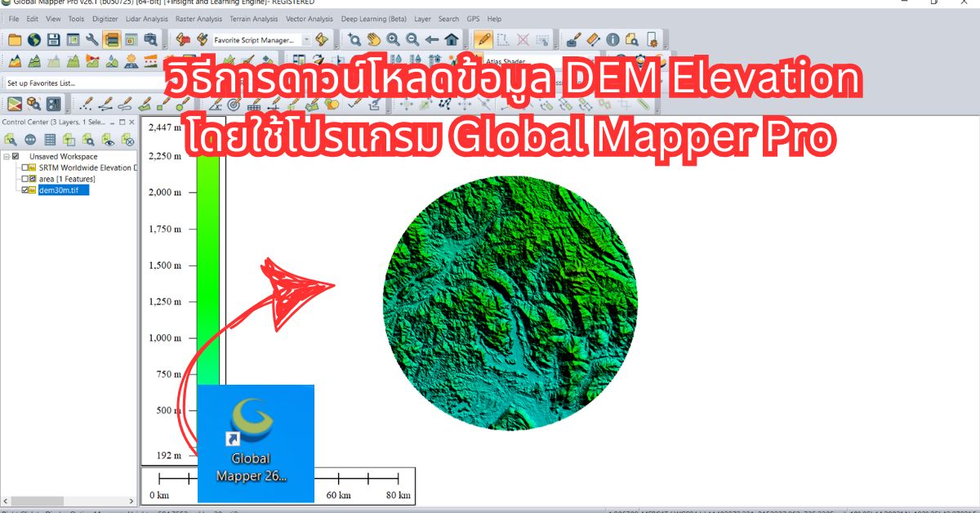Image resolution: width=980 pixels, height=513 pixels.
Task: Open the Deep Learning (Beta) menu
Action: click(x=373, y=19)
